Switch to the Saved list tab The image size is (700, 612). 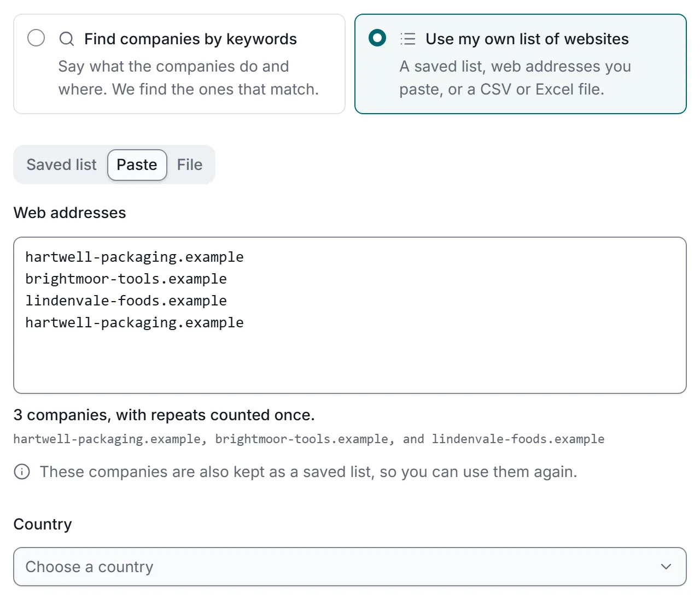61,164
